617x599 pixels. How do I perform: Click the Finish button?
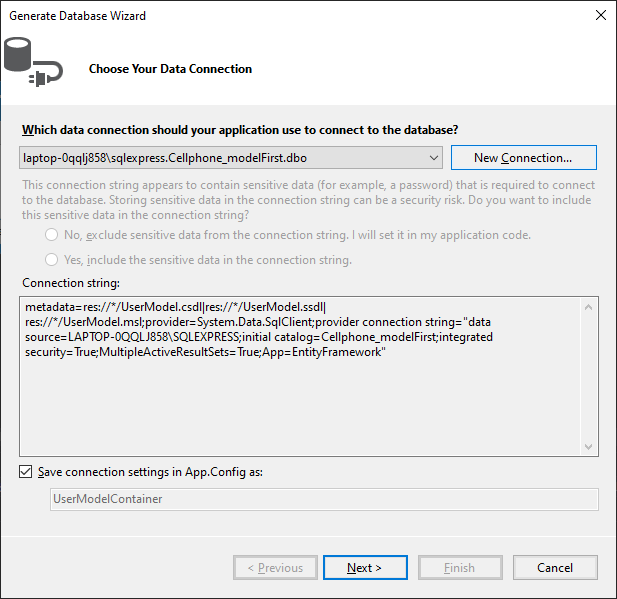coord(460,568)
